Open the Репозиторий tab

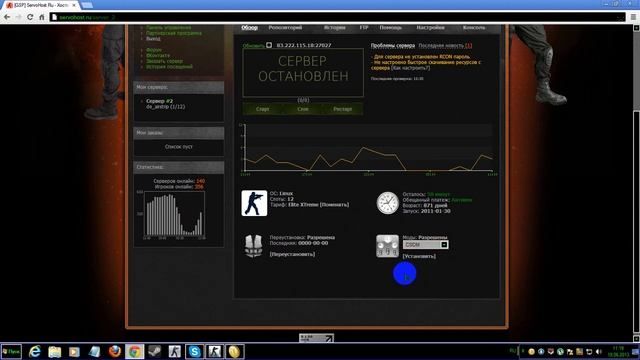[285, 27]
